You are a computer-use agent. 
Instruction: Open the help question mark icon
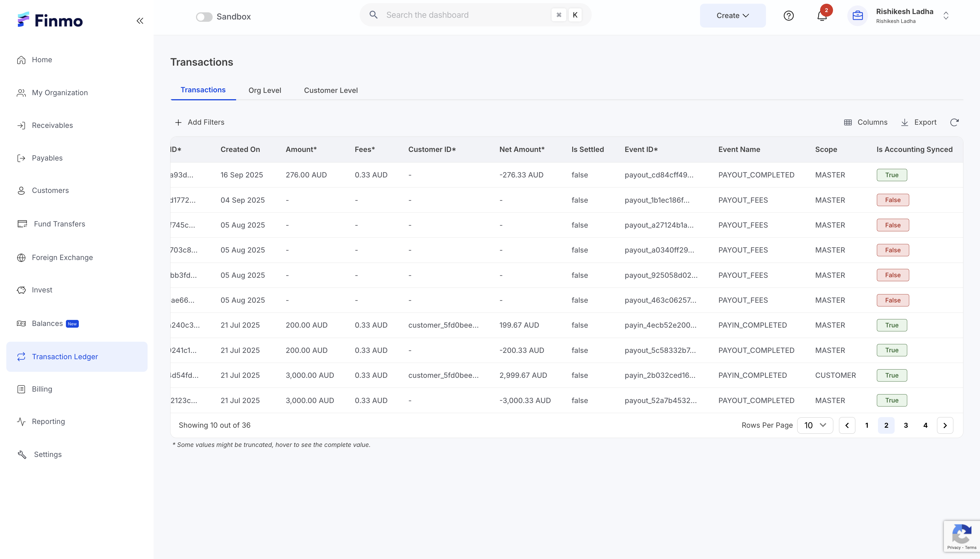(788, 16)
